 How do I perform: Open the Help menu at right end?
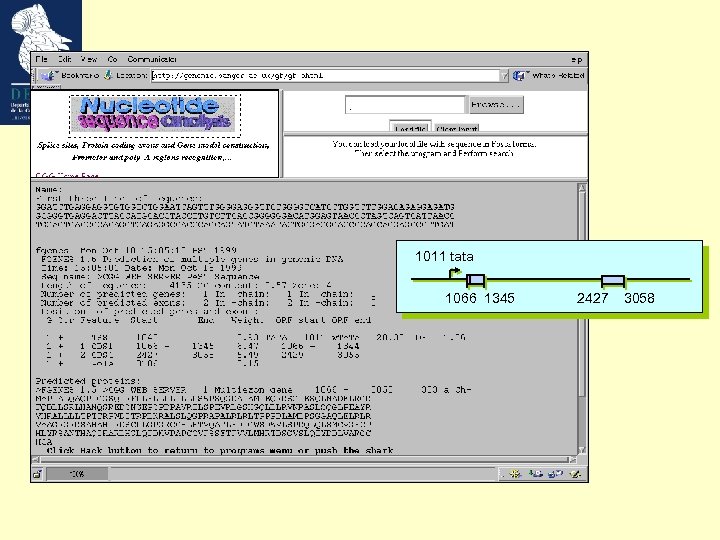[x=577, y=60]
